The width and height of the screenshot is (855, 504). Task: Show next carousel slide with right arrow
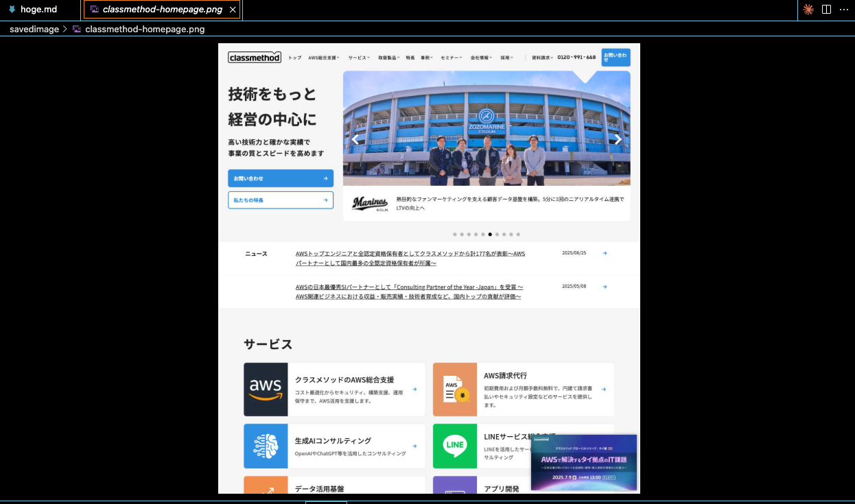coord(618,139)
